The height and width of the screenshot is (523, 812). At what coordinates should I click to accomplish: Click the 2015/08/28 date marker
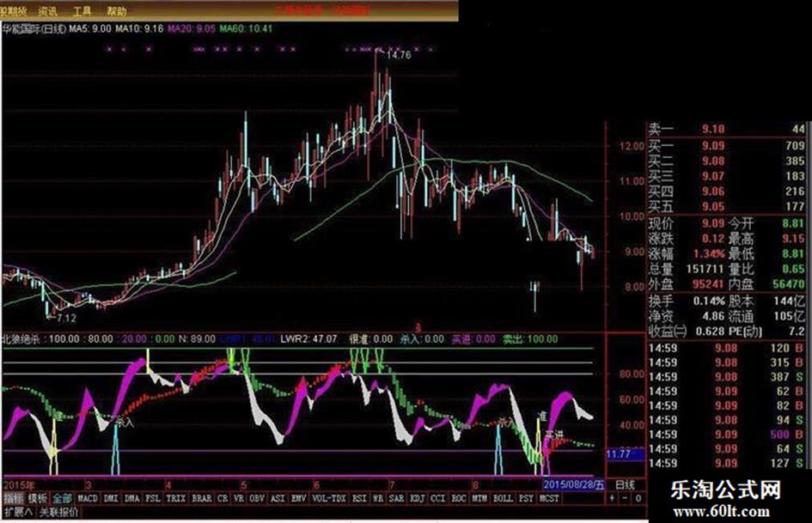click(x=573, y=484)
